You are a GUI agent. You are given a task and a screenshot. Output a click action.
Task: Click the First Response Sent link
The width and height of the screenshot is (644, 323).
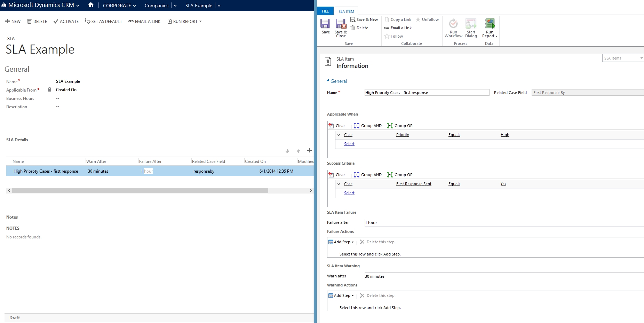(x=414, y=184)
